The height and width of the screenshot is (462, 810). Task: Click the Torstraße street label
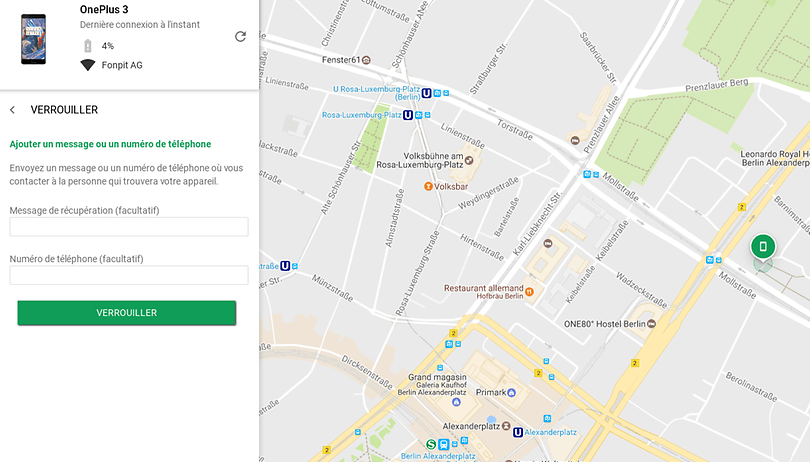pos(515,130)
